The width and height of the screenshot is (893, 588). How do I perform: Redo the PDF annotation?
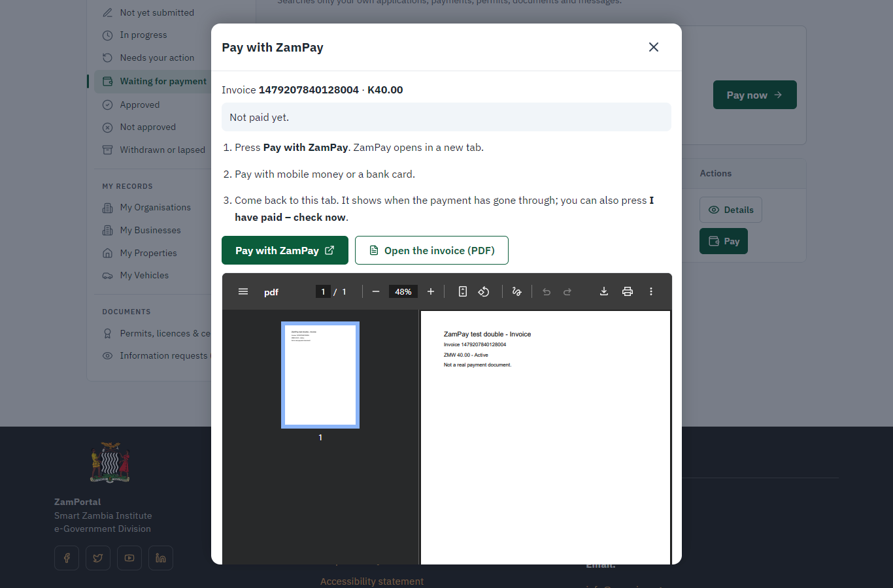(567, 291)
